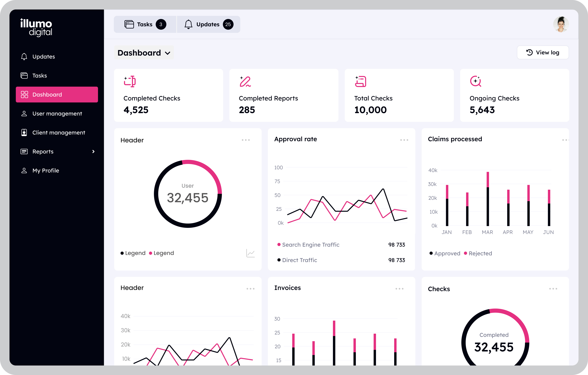Click the line chart icon in Header card

click(250, 253)
